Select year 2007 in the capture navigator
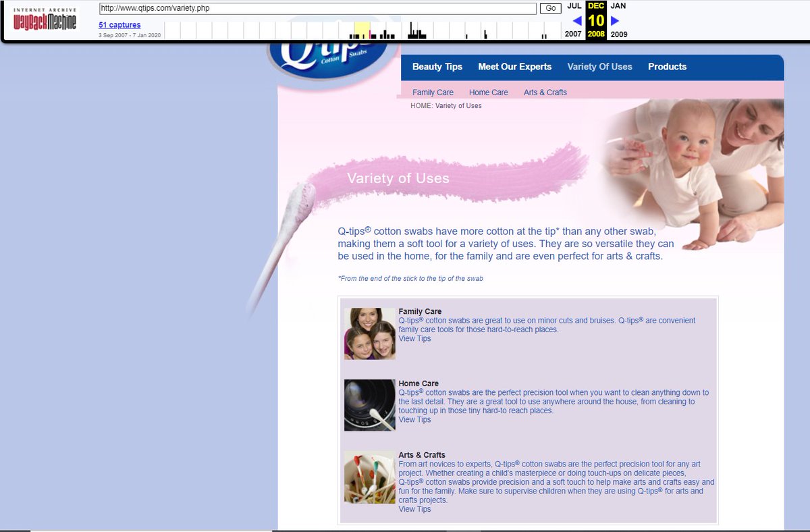810x532 pixels. (573, 34)
